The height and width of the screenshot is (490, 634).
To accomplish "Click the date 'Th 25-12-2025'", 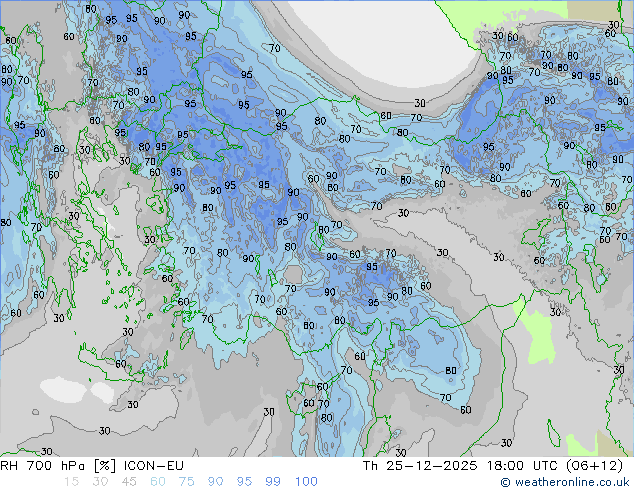I will pos(420,466).
